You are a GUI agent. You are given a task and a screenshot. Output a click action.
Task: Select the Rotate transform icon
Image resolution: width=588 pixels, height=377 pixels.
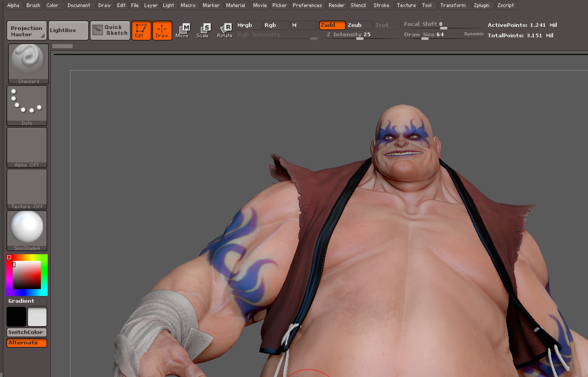click(225, 31)
